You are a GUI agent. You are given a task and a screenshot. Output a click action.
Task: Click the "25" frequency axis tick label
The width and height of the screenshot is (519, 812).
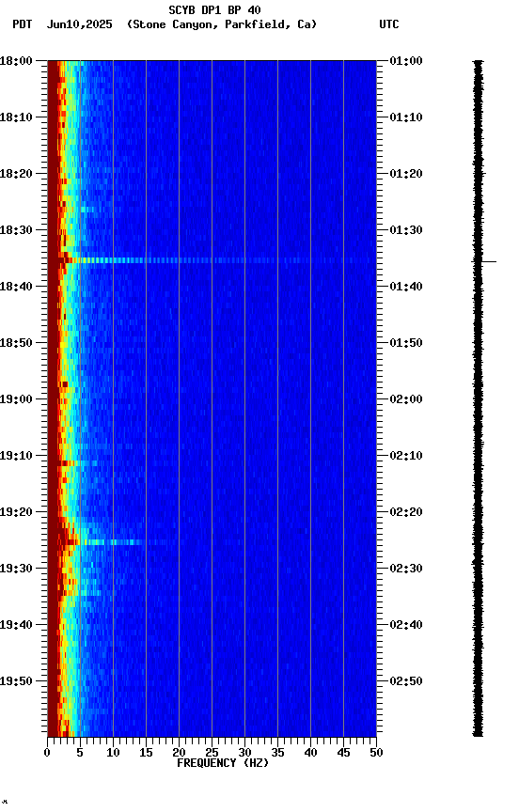click(x=212, y=753)
